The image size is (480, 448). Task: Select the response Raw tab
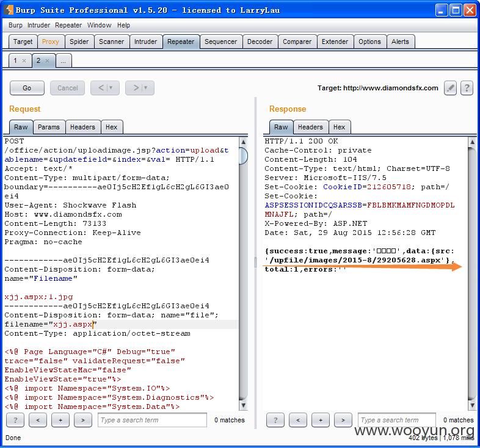[x=281, y=127]
